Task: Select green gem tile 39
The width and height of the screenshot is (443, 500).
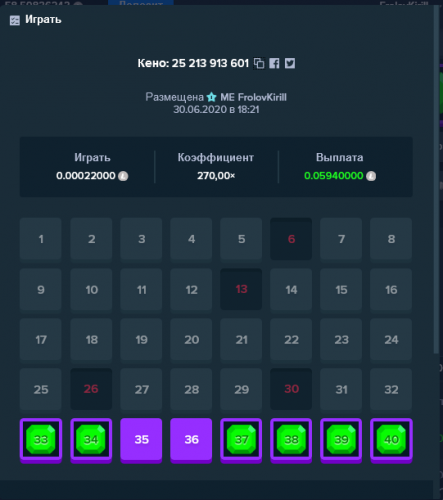Action: [341, 440]
